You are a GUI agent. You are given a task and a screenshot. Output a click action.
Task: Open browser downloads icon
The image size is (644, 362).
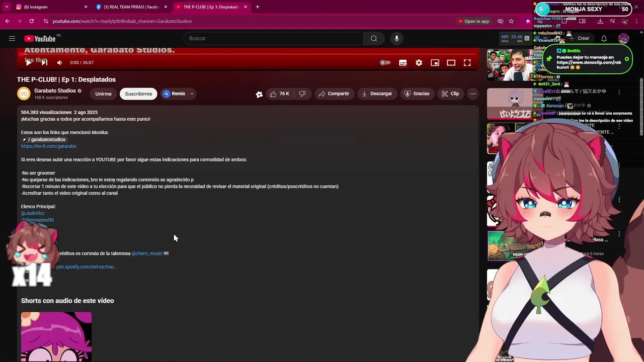point(600,21)
